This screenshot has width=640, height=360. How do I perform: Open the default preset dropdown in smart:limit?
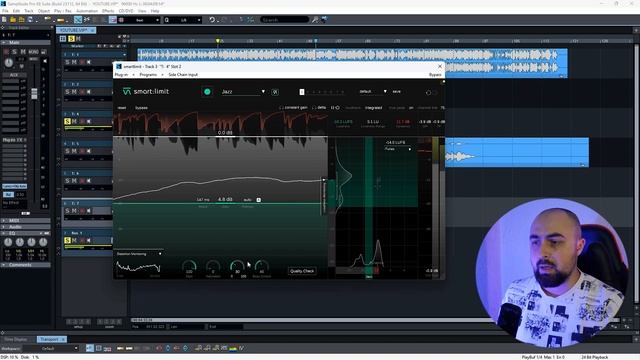(373, 91)
